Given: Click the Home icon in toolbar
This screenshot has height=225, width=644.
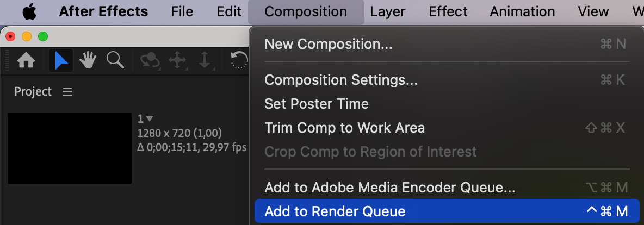Looking at the screenshot, I should click(26, 60).
